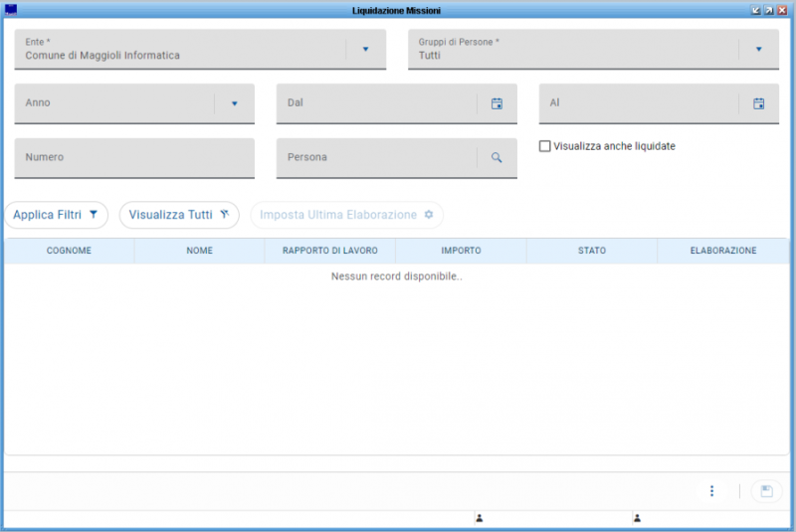This screenshot has height=532, width=796.
Task: Restore the window using the title bar arrow button
Action: pos(768,10)
